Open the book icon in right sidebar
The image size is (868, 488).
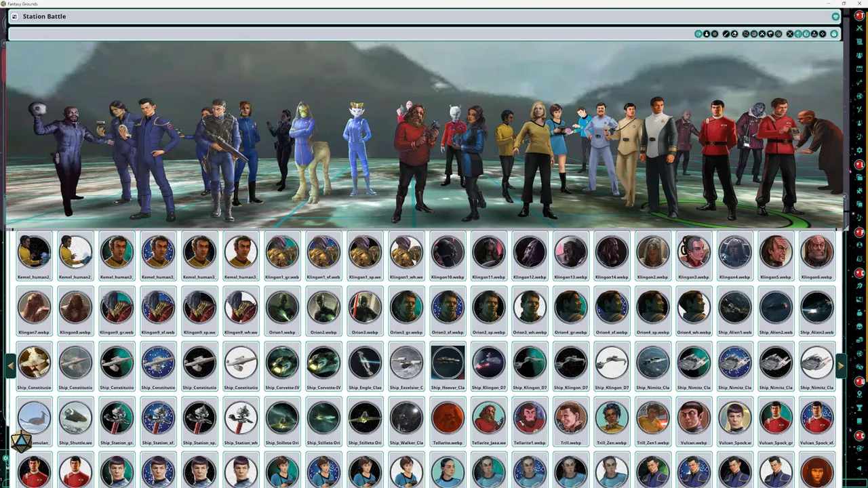(x=860, y=41)
